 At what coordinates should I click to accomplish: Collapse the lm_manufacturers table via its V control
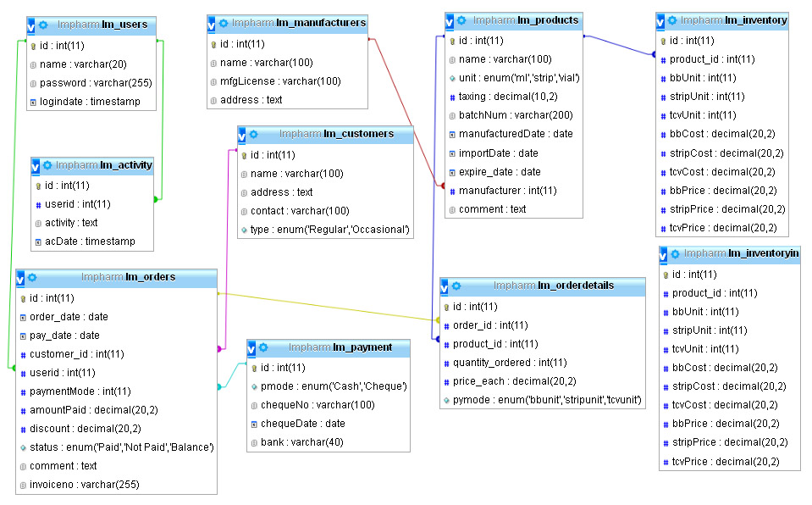click(x=212, y=24)
